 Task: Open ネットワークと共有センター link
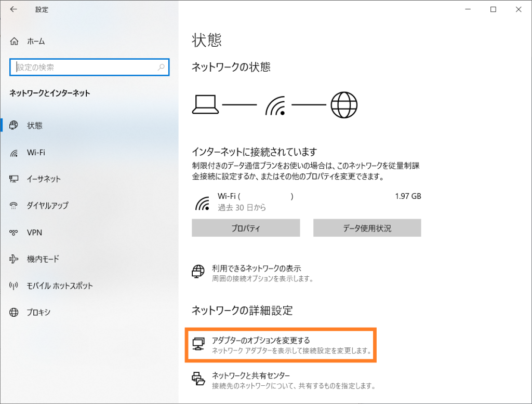[251, 375]
